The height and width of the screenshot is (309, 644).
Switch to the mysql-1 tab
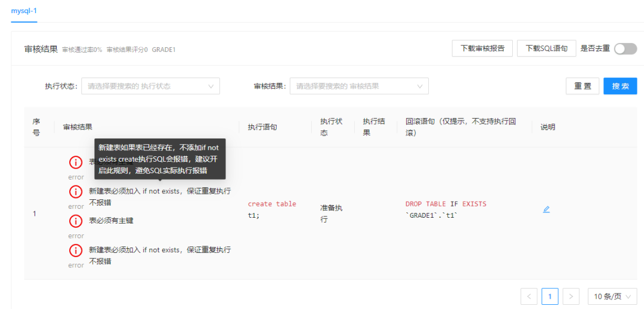(24, 11)
